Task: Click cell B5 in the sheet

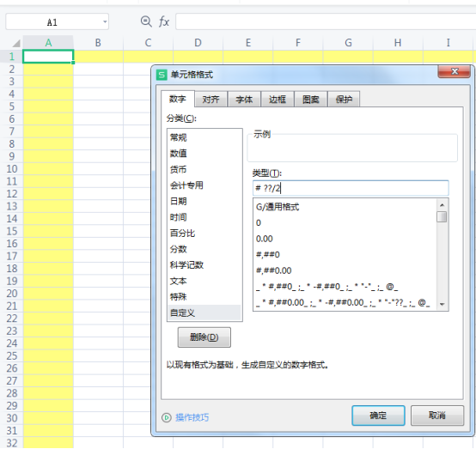Action: (x=98, y=106)
